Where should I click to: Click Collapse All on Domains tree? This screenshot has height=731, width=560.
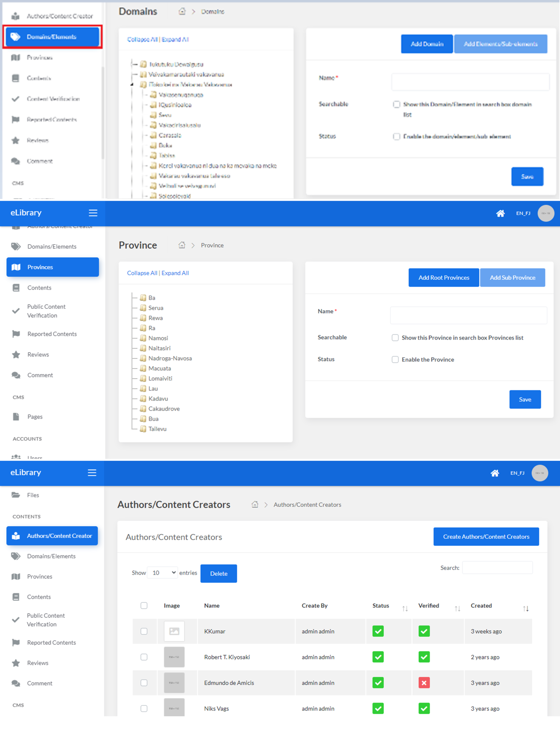(142, 39)
